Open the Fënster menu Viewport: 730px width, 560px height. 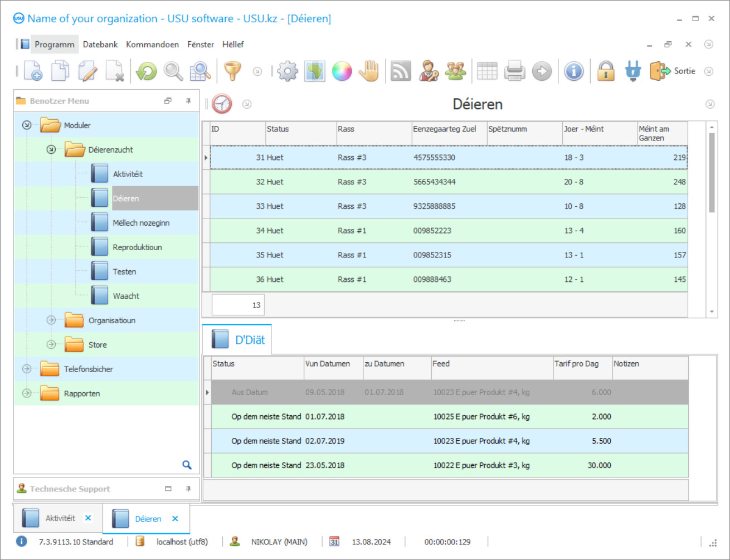pos(201,45)
